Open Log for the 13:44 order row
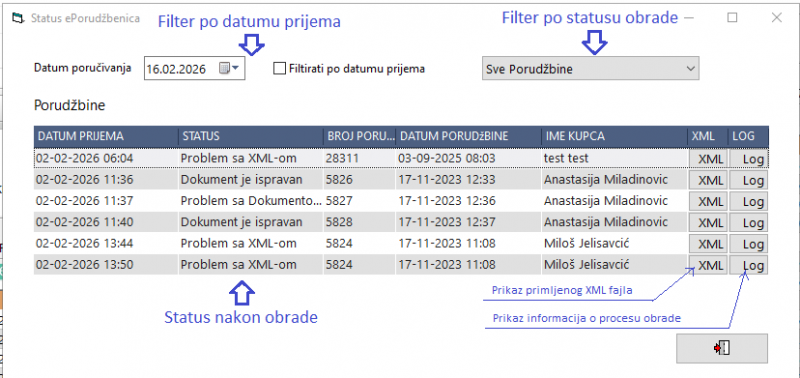 (748, 244)
